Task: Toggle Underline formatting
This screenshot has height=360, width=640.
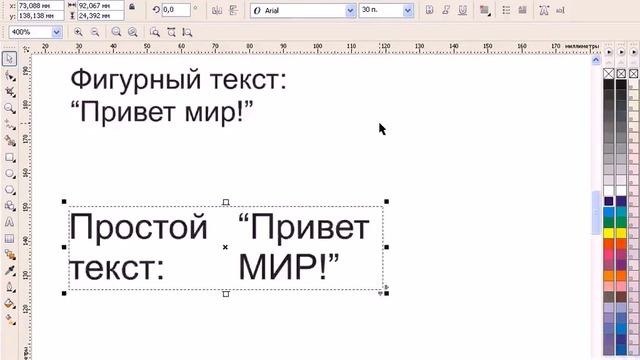Action: pyautogui.click(x=462, y=10)
